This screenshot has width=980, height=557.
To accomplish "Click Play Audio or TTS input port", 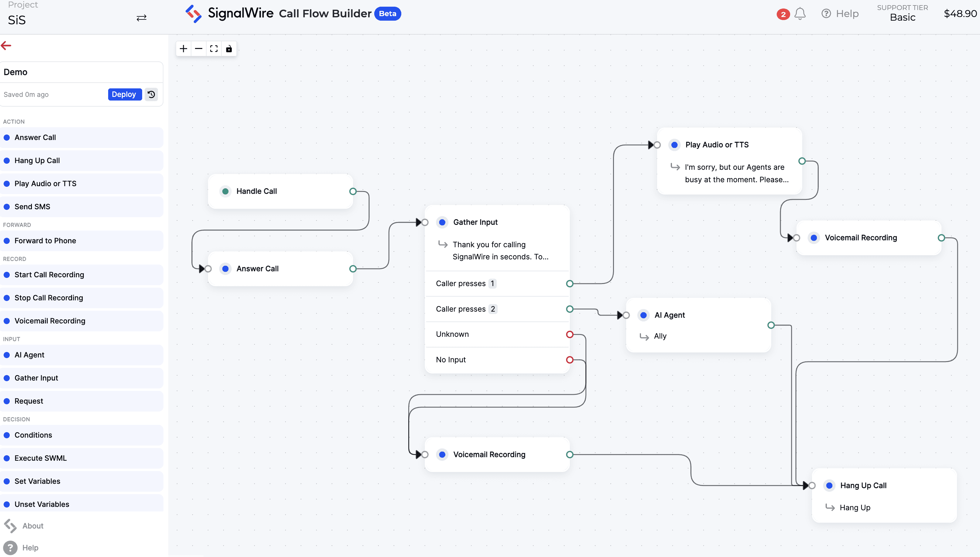I will [657, 145].
